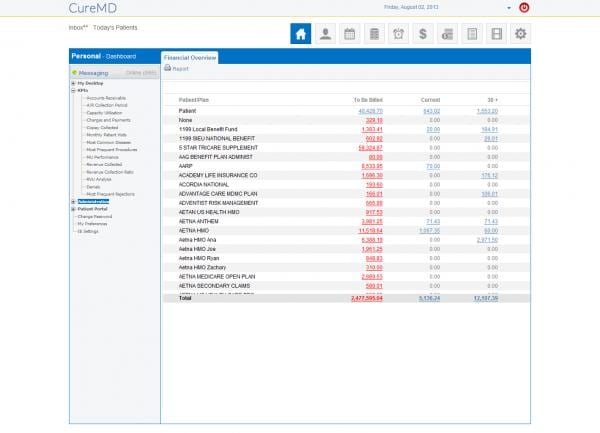The height and width of the screenshot is (433, 600).
Task: Open Patient row To Be Billed amount
Action: [x=370, y=111]
